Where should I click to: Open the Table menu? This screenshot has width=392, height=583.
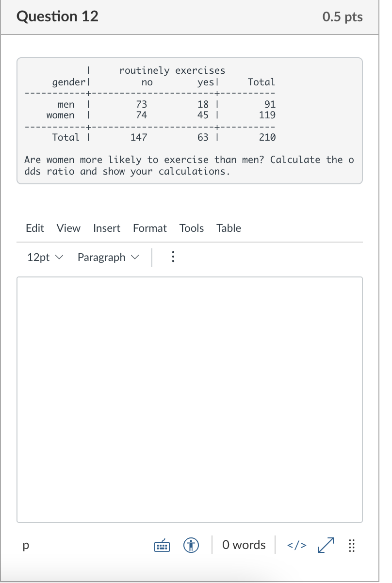(x=229, y=228)
